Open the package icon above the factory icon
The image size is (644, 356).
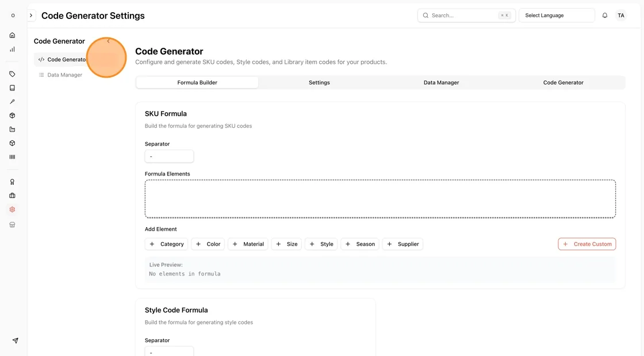click(x=12, y=116)
